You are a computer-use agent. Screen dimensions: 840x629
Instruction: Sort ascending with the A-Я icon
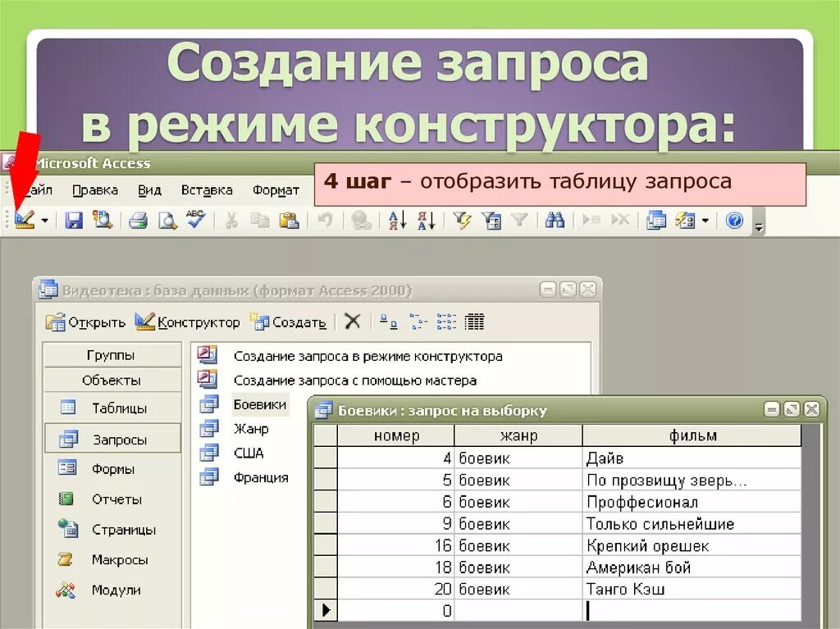click(x=398, y=221)
